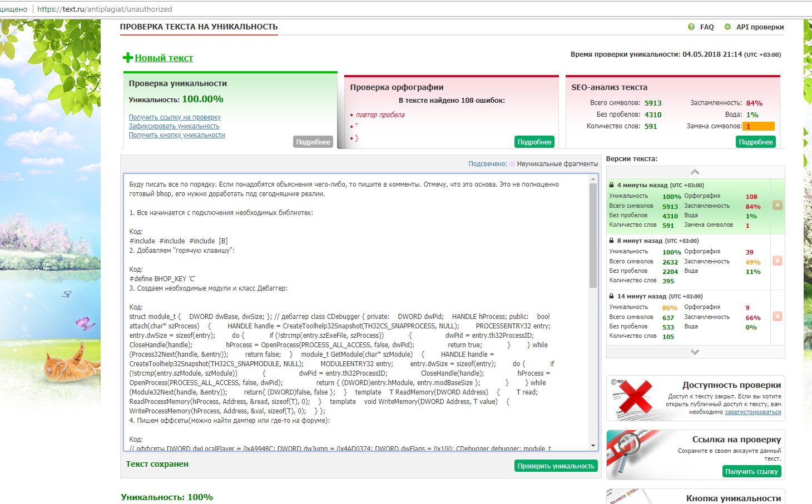Click the Проверить уникальность button
This screenshot has height=504, width=812.
(x=556, y=466)
